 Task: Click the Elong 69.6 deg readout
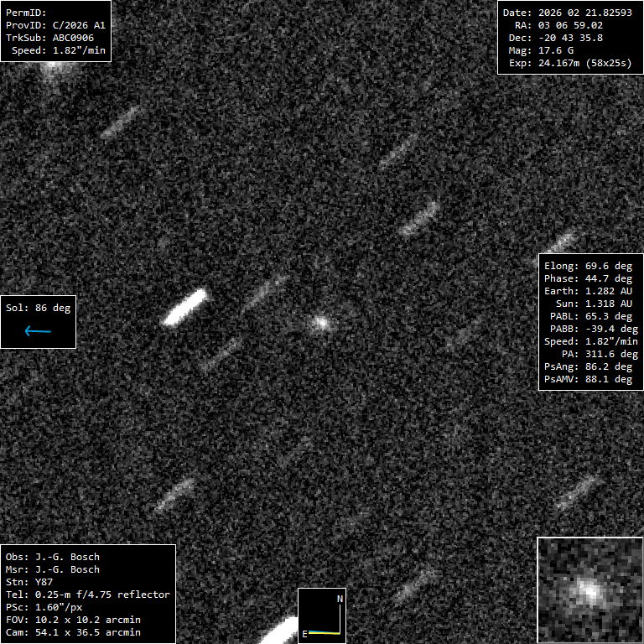tap(588, 266)
